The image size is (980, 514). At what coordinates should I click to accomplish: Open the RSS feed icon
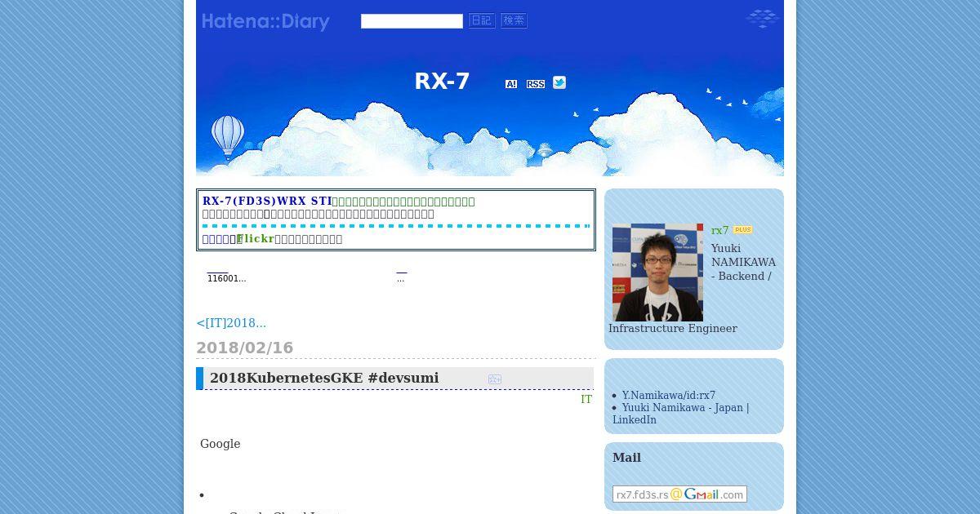tap(536, 84)
